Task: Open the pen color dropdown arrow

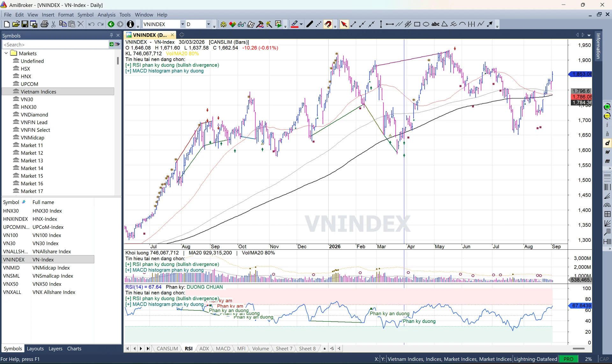Action: point(301,24)
